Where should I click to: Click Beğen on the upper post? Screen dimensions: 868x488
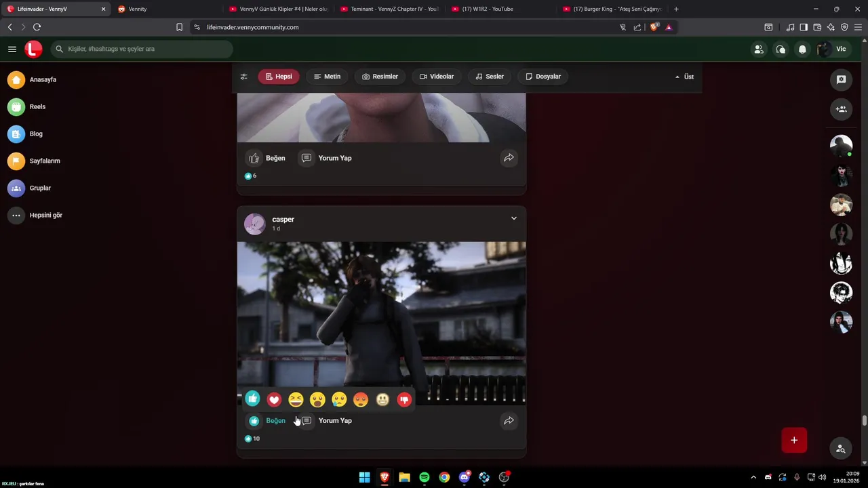click(x=267, y=158)
